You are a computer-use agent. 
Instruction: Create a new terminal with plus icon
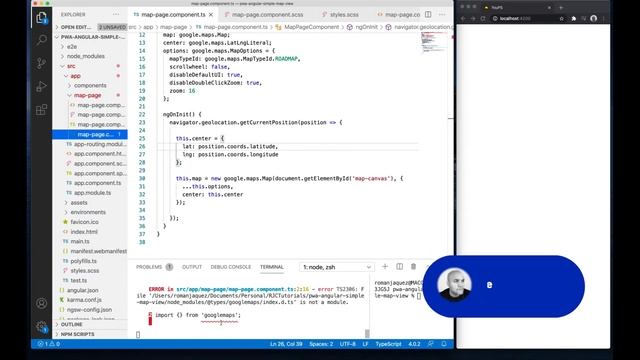tap(384, 267)
